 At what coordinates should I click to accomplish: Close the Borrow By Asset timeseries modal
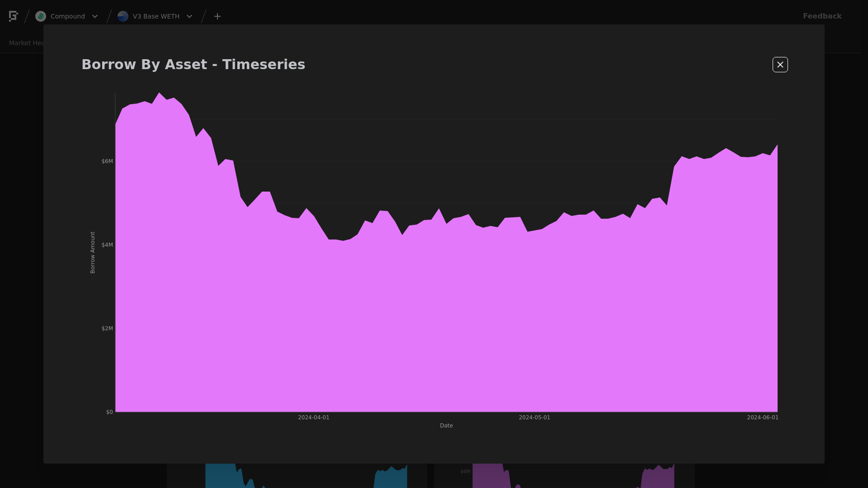click(x=780, y=65)
